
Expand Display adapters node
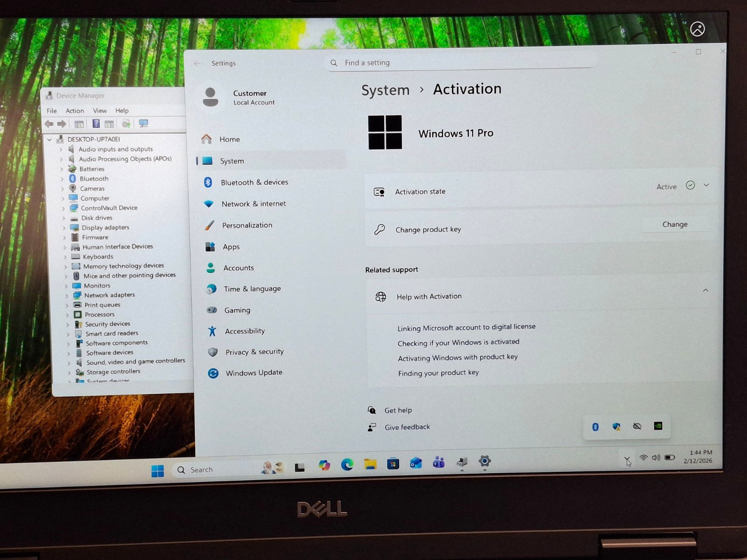64,228
